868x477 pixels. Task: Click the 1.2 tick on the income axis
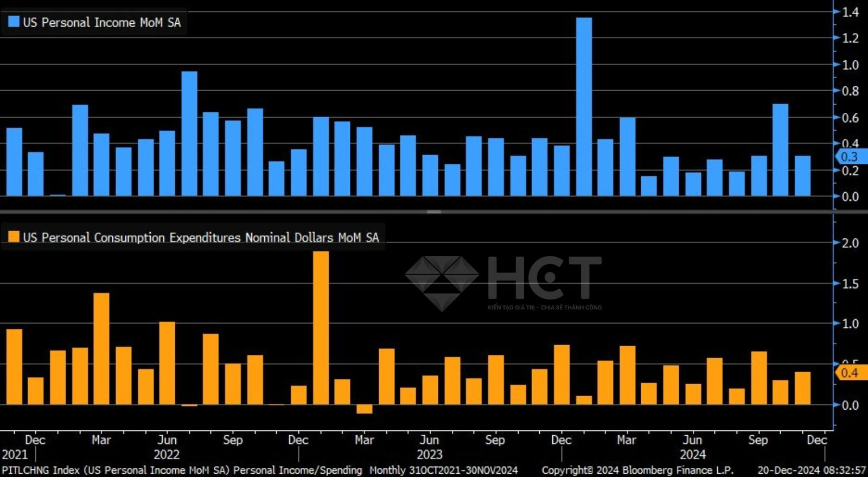(850, 38)
